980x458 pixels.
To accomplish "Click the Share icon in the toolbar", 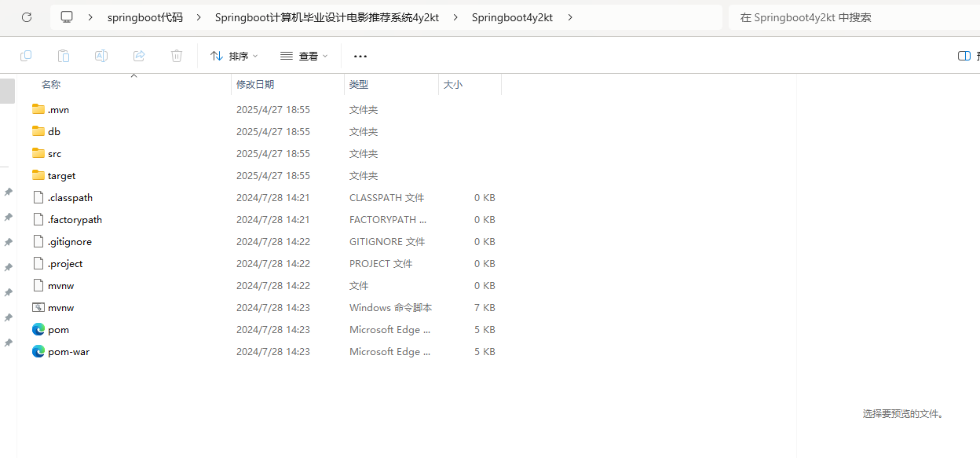I will click(139, 56).
